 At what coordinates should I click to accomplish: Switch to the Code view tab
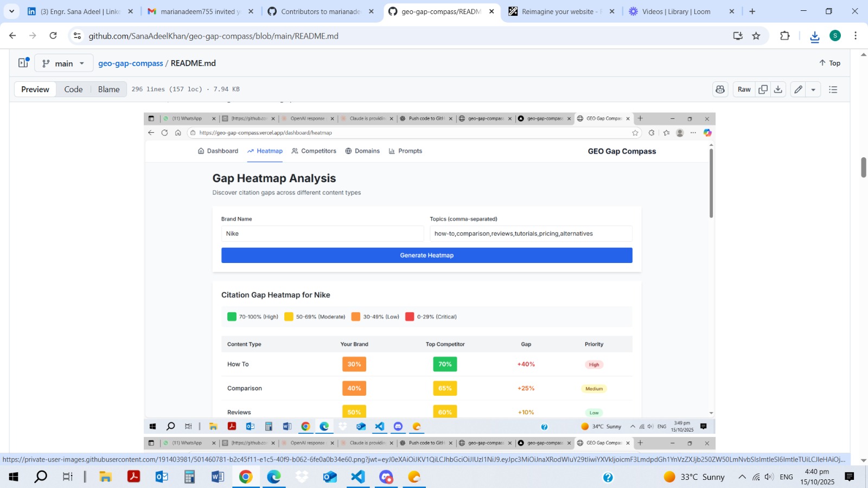tap(73, 89)
